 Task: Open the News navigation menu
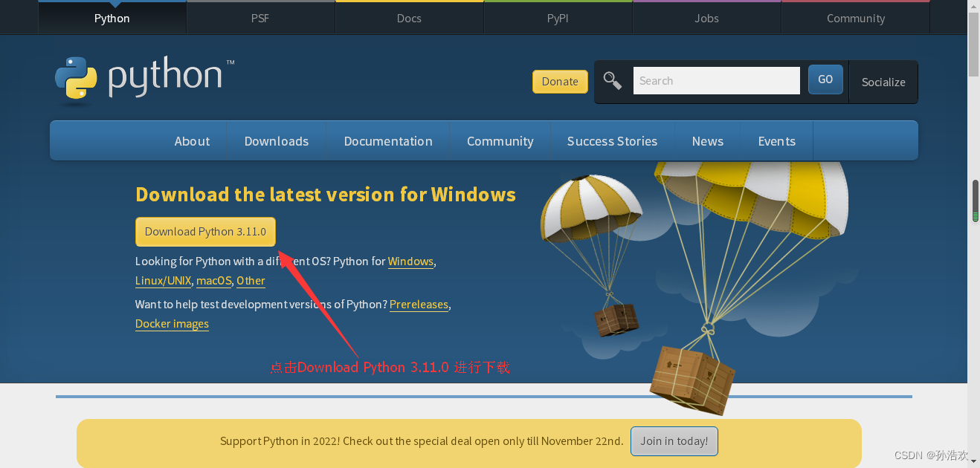pyautogui.click(x=708, y=141)
